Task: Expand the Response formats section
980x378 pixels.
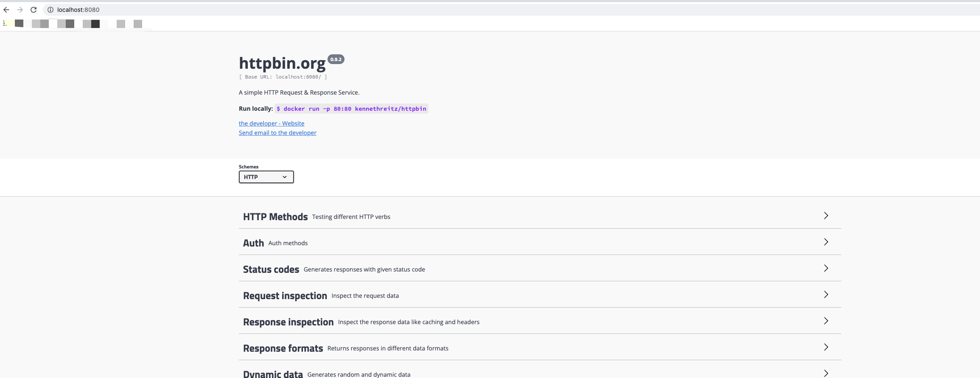Action: pos(540,348)
